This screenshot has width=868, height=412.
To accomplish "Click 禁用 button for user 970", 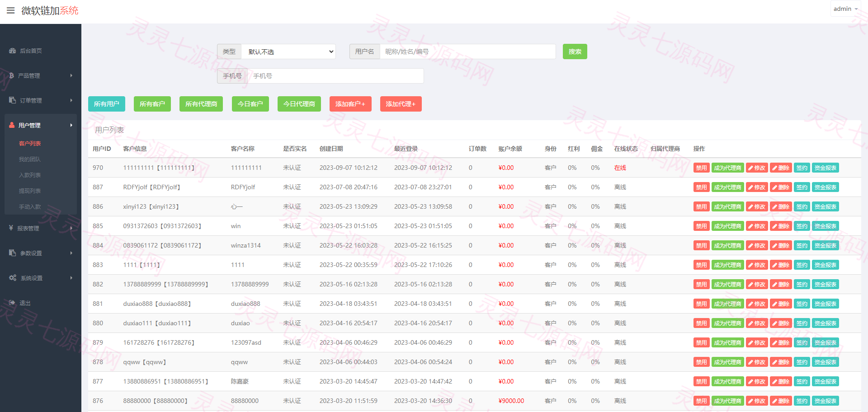I will [702, 168].
